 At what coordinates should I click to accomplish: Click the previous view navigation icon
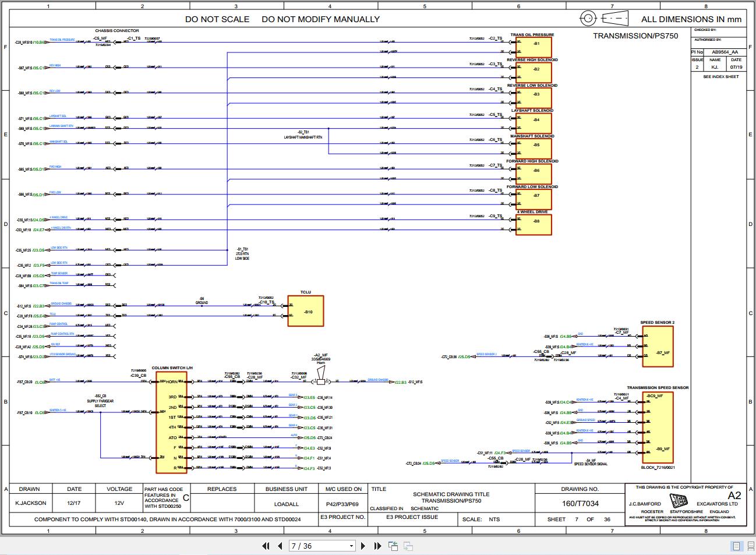pyautogui.click(x=393, y=546)
